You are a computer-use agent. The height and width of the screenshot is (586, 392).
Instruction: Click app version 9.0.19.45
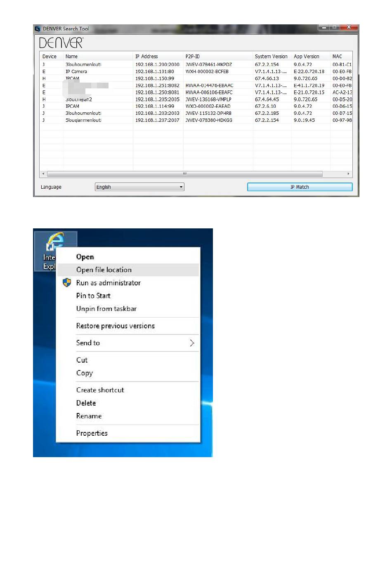click(304, 120)
